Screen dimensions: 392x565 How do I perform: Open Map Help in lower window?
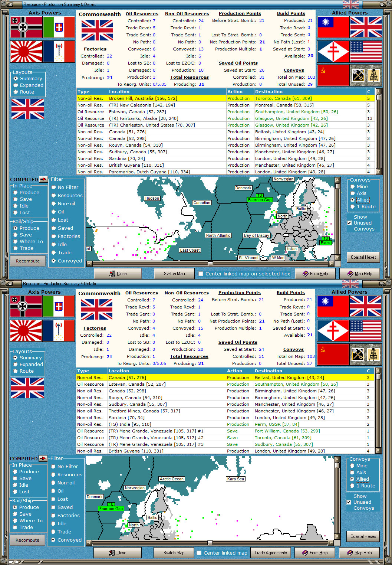coord(359,553)
